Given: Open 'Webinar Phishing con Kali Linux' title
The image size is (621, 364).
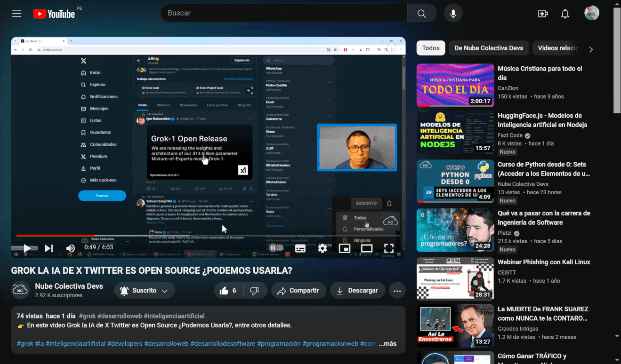Looking at the screenshot, I should [x=544, y=262].
